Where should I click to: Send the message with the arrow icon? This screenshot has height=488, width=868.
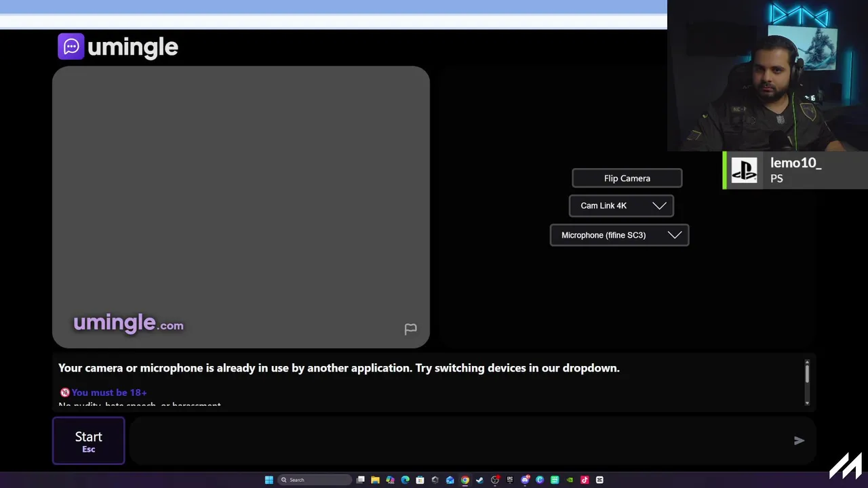click(799, 441)
